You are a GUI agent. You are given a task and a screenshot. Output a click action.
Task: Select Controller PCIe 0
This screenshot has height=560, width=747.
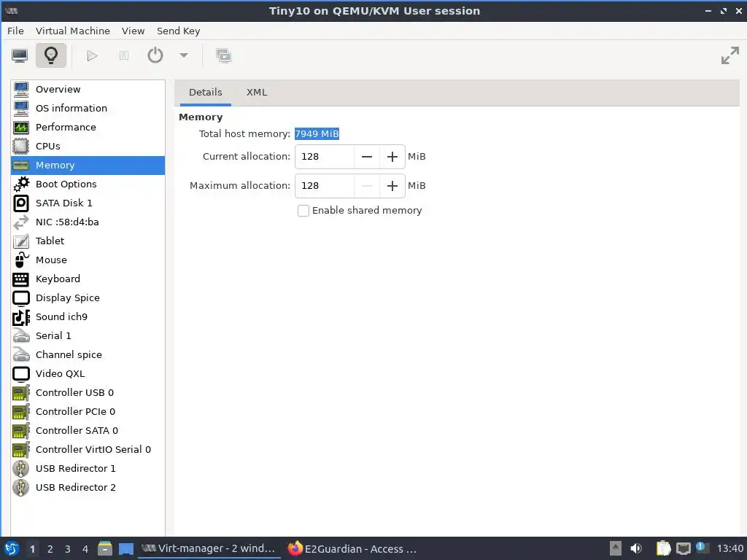[x=88, y=411]
